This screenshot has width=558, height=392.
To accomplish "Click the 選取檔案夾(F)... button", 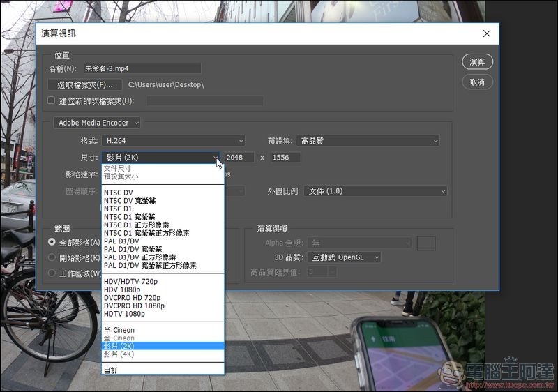I will pos(85,84).
